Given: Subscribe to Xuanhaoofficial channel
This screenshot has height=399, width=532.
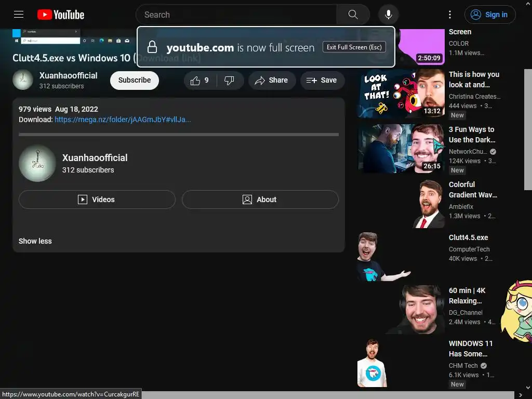Looking at the screenshot, I should pyautogui.click(x=135, y=81).
